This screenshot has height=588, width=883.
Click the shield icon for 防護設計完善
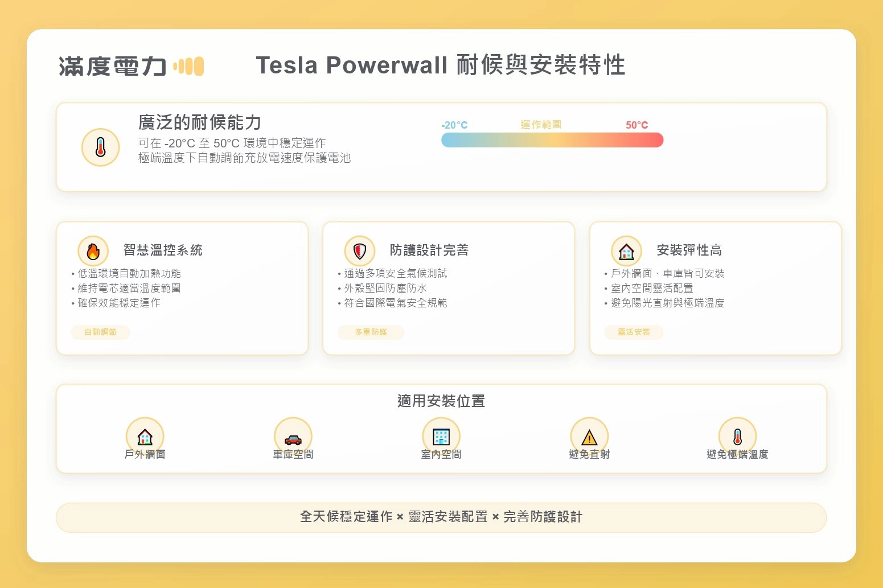pyautogui.click(x=360, y=251)
